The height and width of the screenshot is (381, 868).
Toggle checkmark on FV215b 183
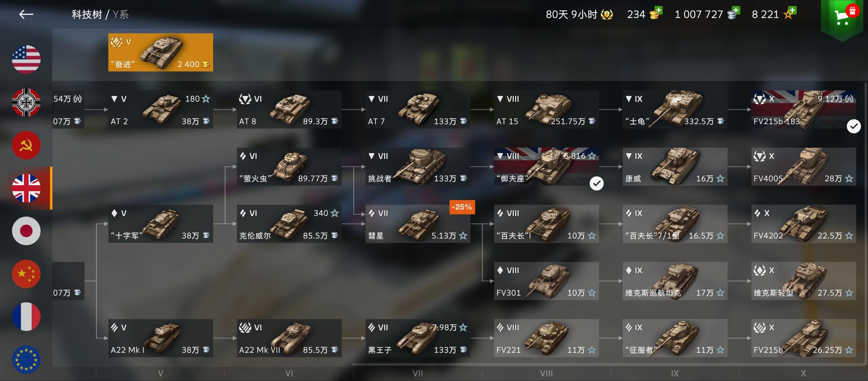[854, 126]
